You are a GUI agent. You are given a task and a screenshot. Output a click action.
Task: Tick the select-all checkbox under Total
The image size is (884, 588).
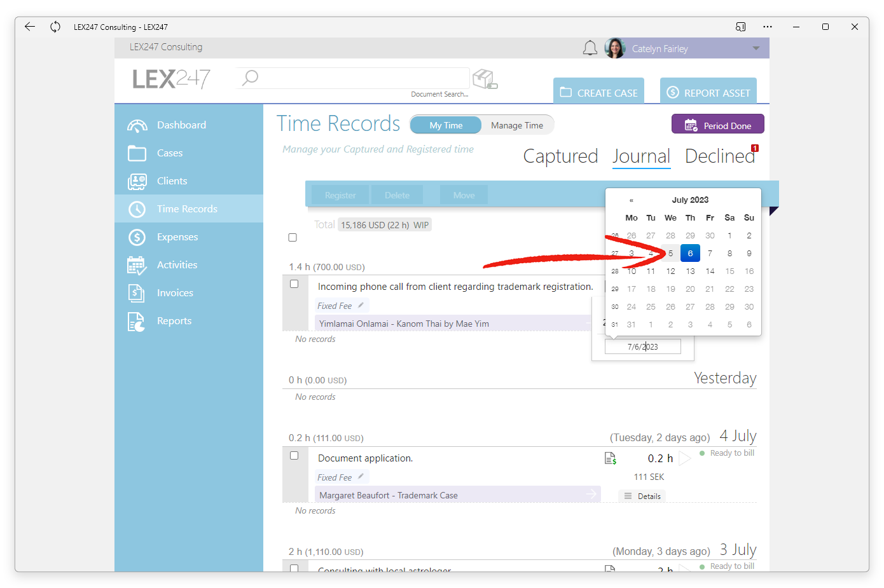[x=293, y=238]
